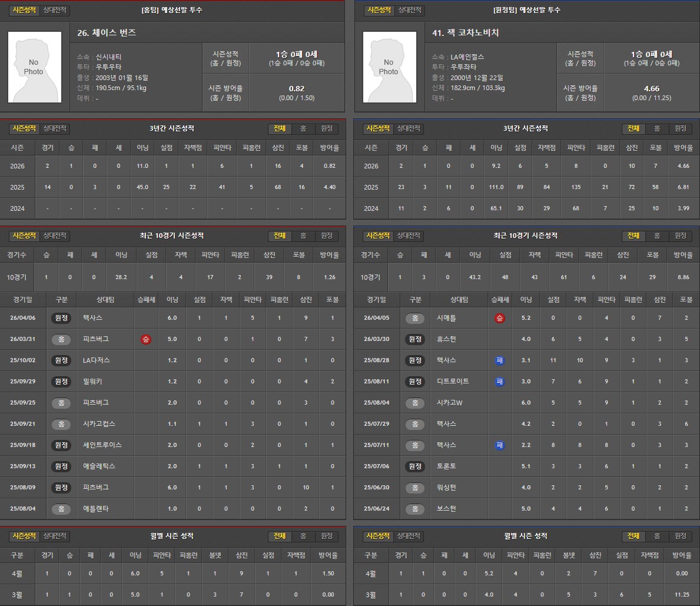
Task: Select 홈 filter in home pitcher's recent 10 games
Action: tap(303, 236)
